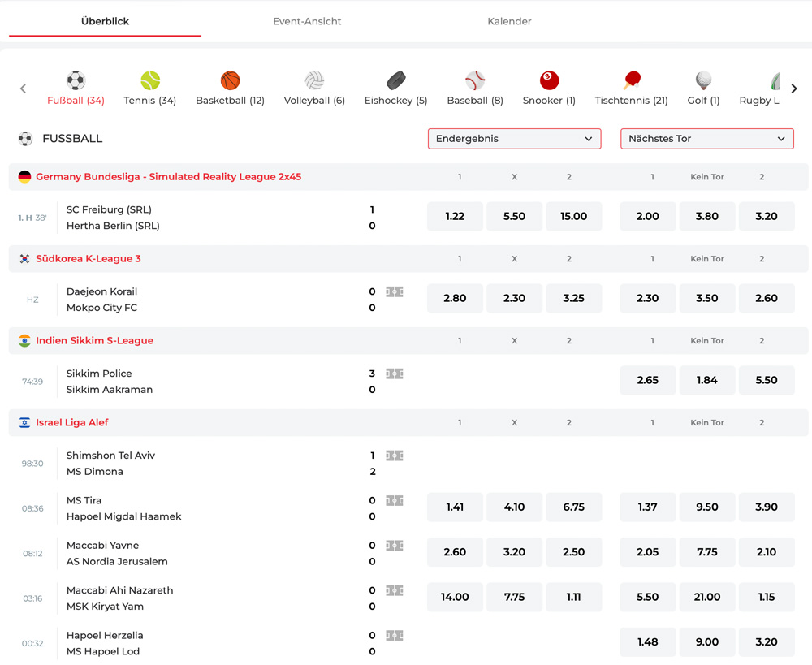The height and width of the screenshot is (665, 812).
Task: Open the Snooker category
Action: [549, 81]
